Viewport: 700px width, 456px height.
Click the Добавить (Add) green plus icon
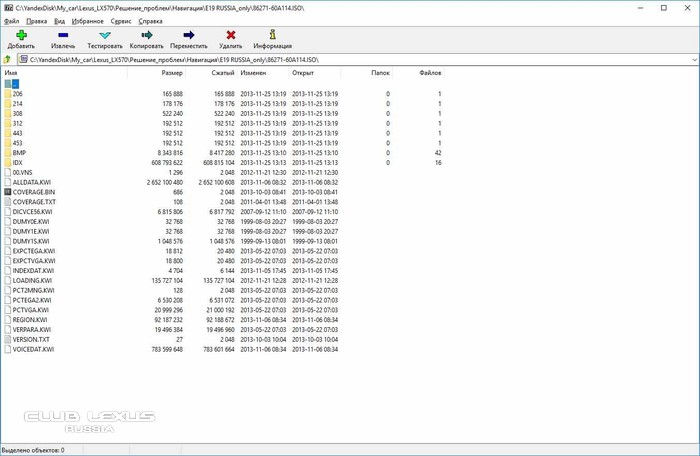[x=21, y=36]
